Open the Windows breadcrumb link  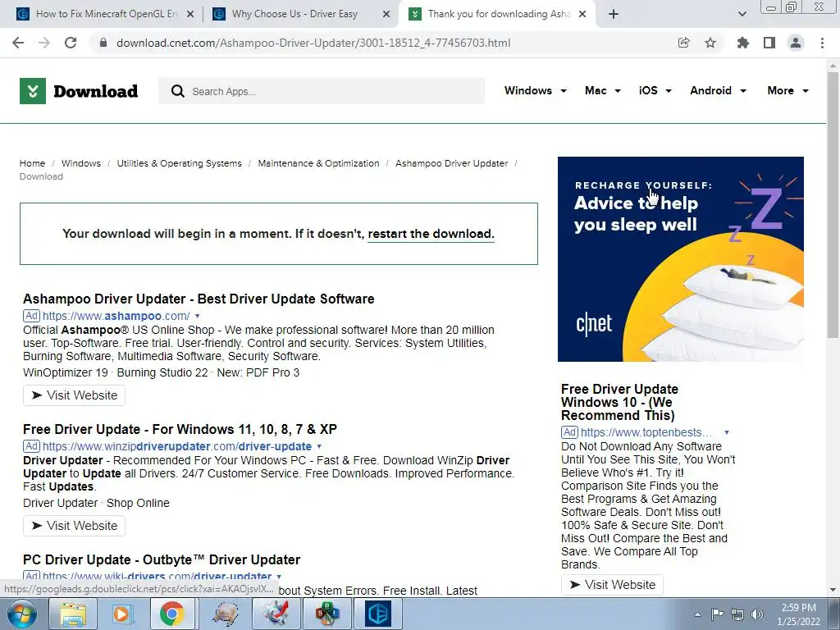pyautogui.click(x=81, y=163)
